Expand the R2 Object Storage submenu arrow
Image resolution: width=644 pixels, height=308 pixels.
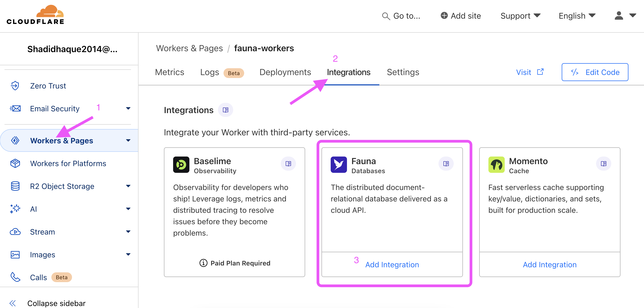pyautogui.click(x=128, y=186)
